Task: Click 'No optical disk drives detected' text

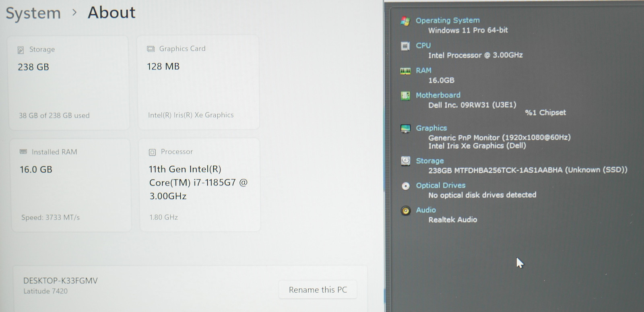Action: point(482,195)
